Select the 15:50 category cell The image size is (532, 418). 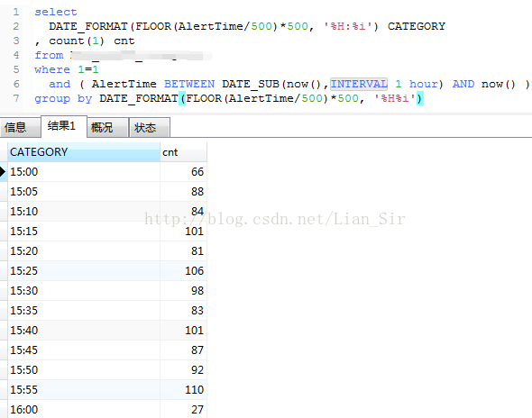tap(84, 370)
